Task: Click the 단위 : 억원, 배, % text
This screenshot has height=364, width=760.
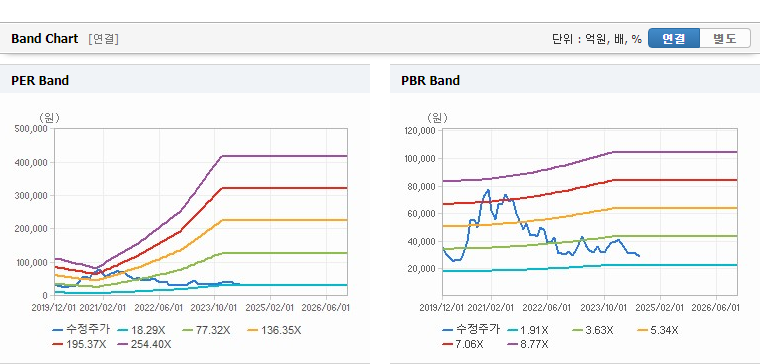Action: coord(597,39)
